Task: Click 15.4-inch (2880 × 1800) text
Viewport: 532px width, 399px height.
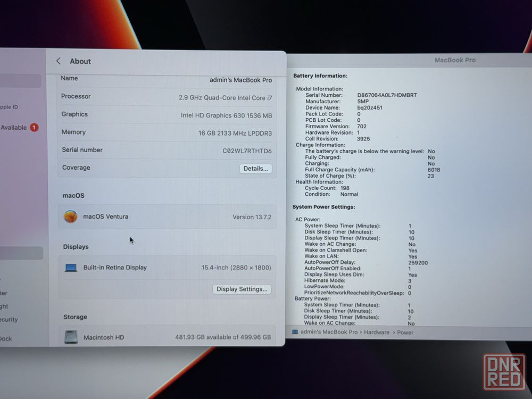Action: pos(236,268)
